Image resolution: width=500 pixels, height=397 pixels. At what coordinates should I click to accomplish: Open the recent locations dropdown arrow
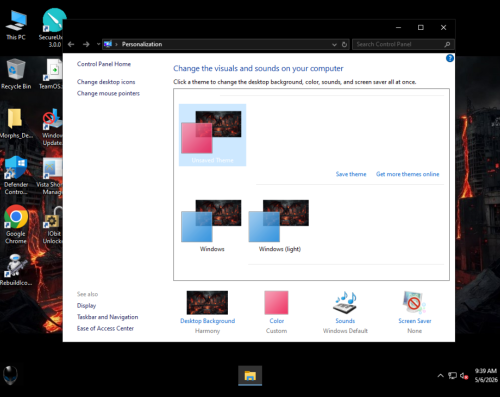click(x=98, y=44)
